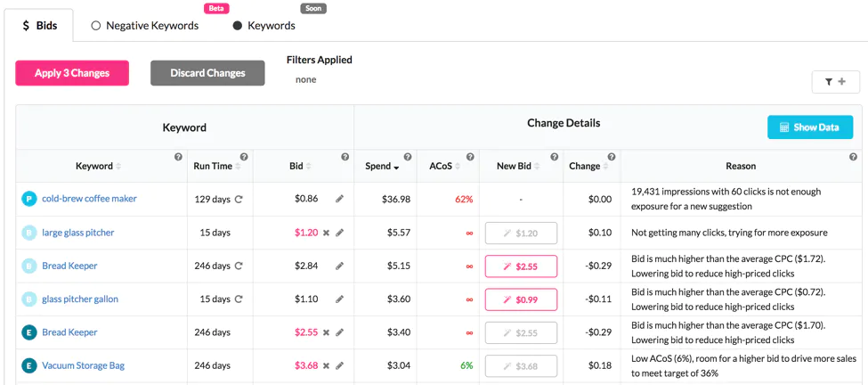Click the $3.04 spend value
Viewport: 868px width, 385px height.
[x=399, y=365]
